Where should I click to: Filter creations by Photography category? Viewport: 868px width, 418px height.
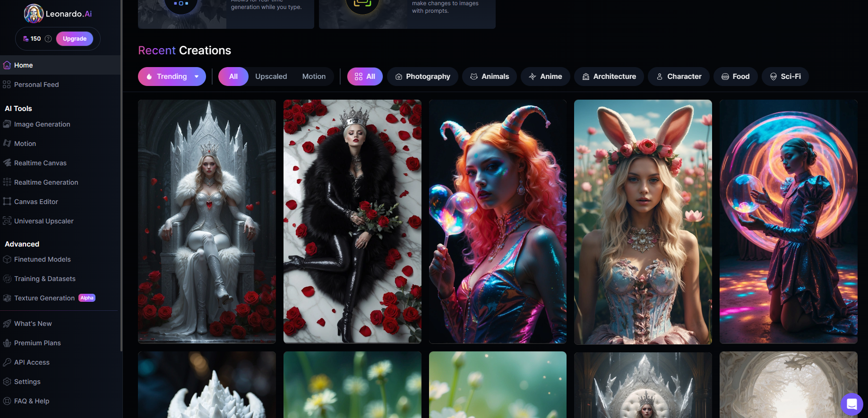[422, 77]
